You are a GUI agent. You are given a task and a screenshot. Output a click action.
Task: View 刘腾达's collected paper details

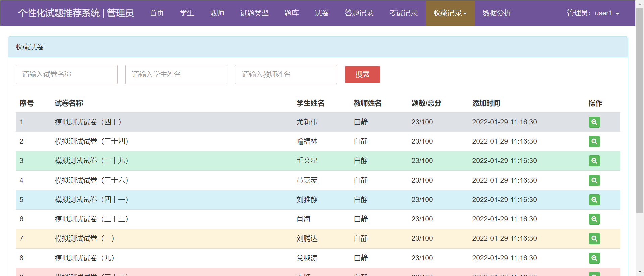594,238
